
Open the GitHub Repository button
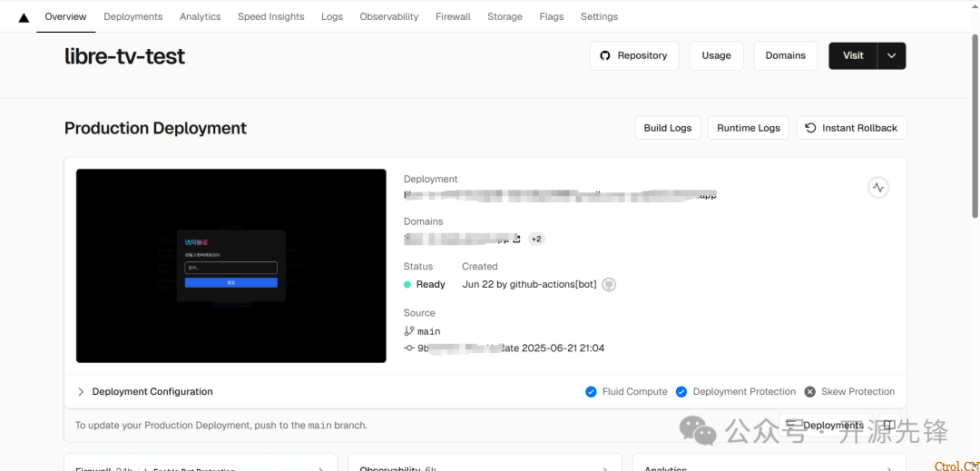point(634,55)
